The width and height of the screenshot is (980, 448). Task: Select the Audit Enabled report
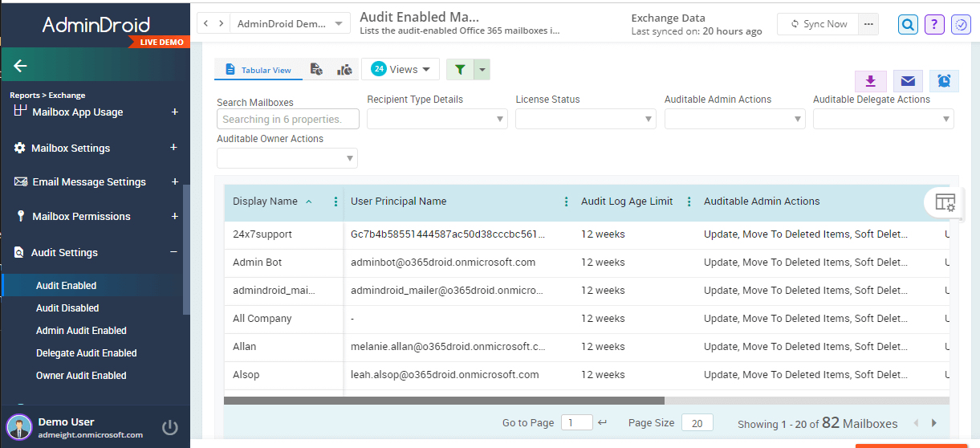(x=66, y=286)
